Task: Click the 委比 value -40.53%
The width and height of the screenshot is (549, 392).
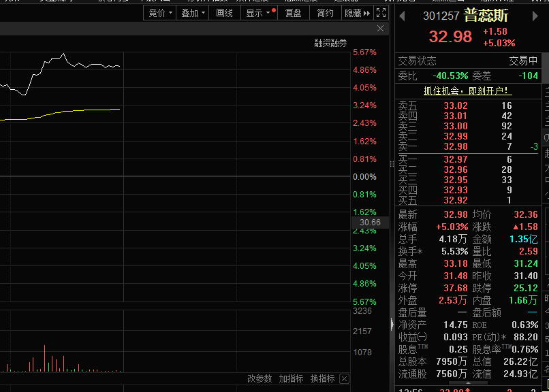Action: coord(450,76)
